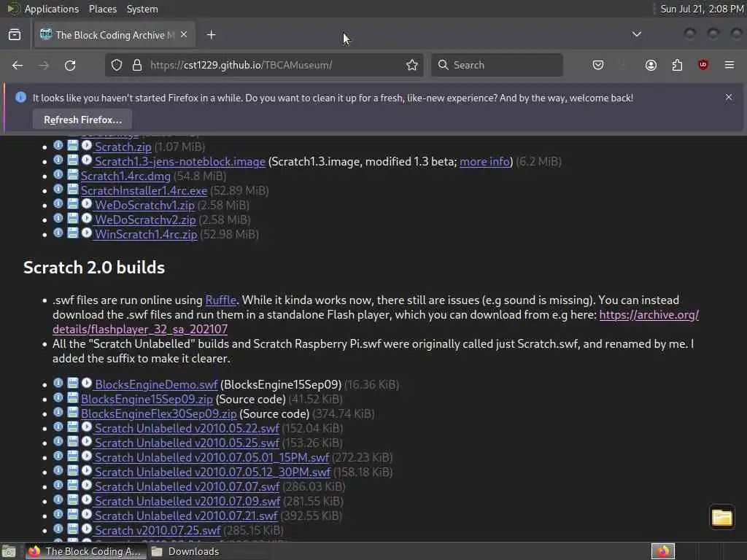Open Scratch v2010.07.25.swf link

[x=158, y=531]
